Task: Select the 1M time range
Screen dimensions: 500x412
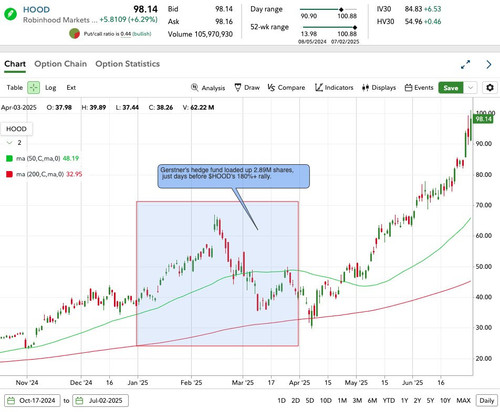Action: [342, 400]
